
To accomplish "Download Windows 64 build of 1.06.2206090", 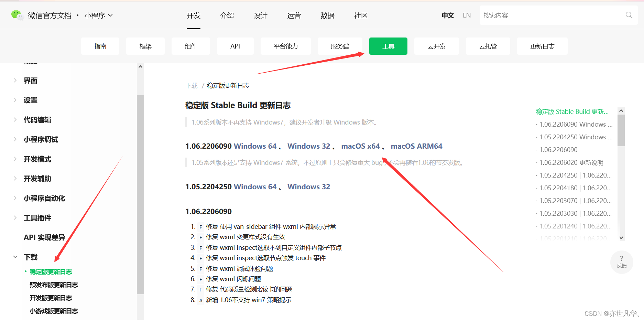I will click(255, 146).
